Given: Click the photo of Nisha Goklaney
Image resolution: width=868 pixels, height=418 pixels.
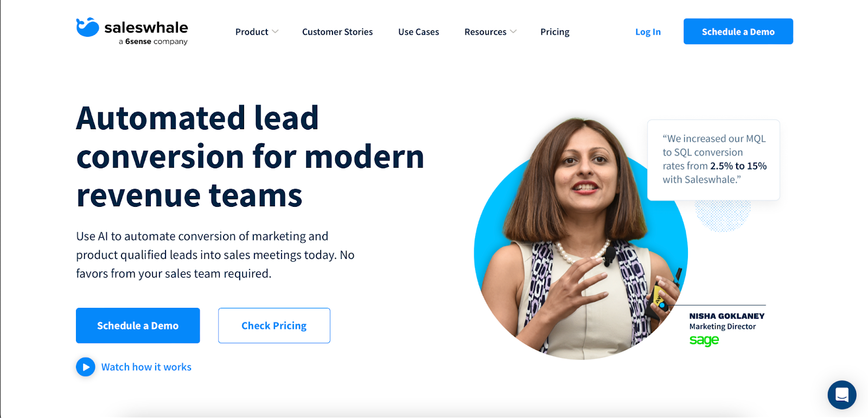Looking at the screenshot, I should tap(580, 239).
